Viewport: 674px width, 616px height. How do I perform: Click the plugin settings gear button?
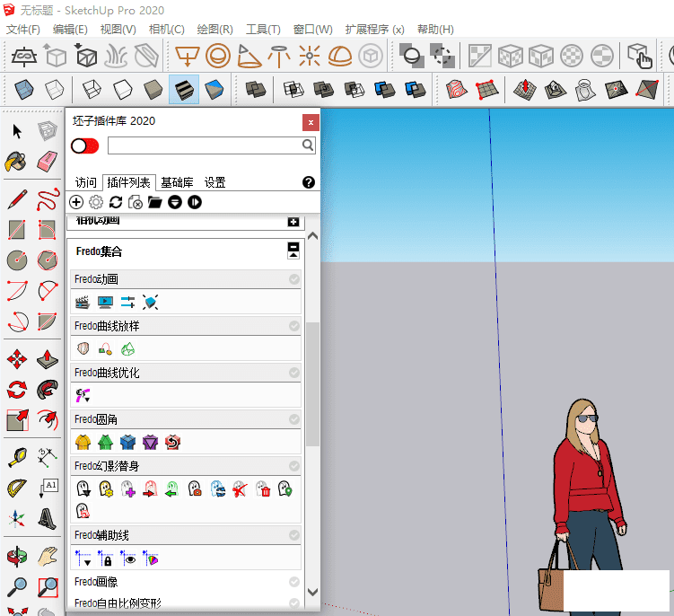click(x=96, y=202)
